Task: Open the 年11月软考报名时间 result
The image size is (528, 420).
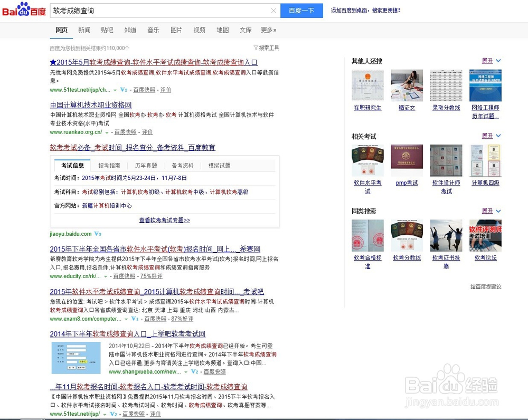Action: point(148,387)
